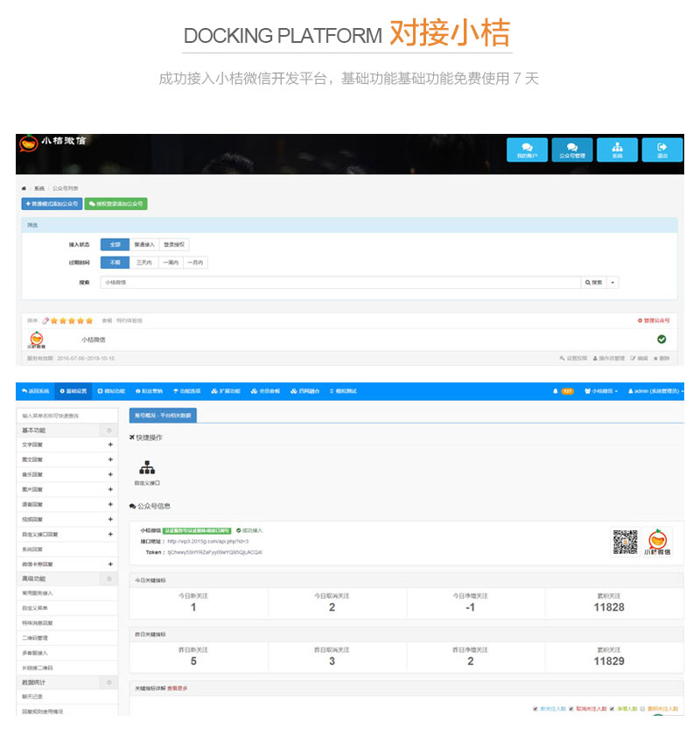Toggle the 净增人数 checkbox
The height and width of the screenshot is (736, 700).
pos(612,709)
